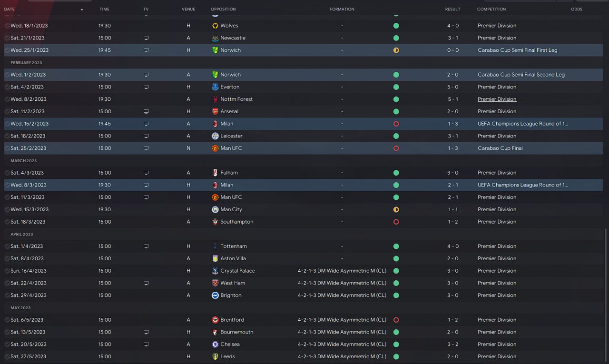Image resolution: width=609 pixels, height=364 pixels.
Task: Open the Crystal Palace club badge
Action: click(215, 271)
